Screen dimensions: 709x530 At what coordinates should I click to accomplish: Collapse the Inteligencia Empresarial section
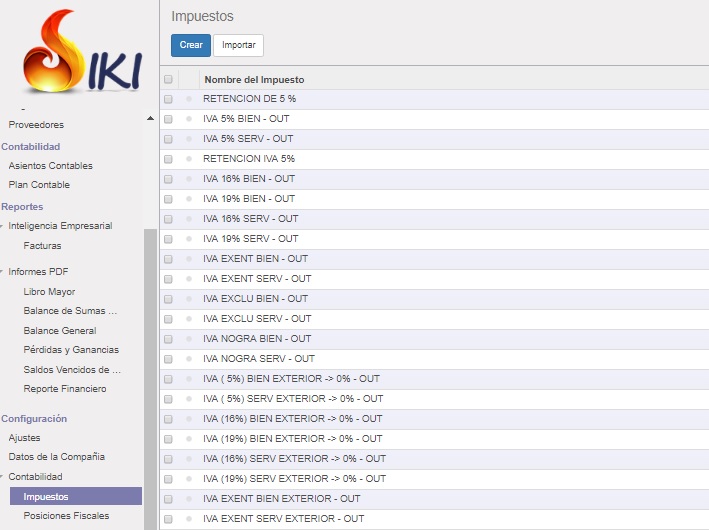click(4, 226)
